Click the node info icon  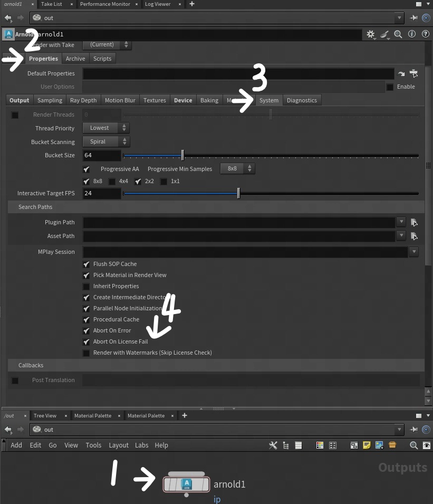click(411, 34)
